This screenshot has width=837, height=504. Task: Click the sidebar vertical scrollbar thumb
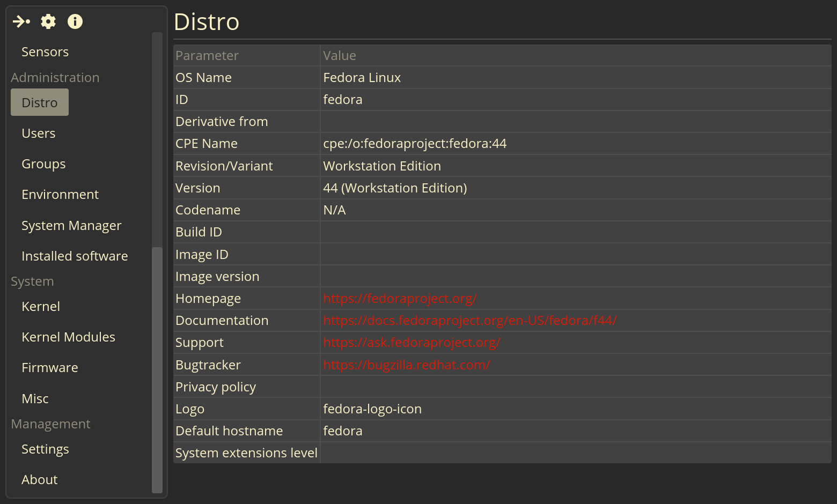157,370
